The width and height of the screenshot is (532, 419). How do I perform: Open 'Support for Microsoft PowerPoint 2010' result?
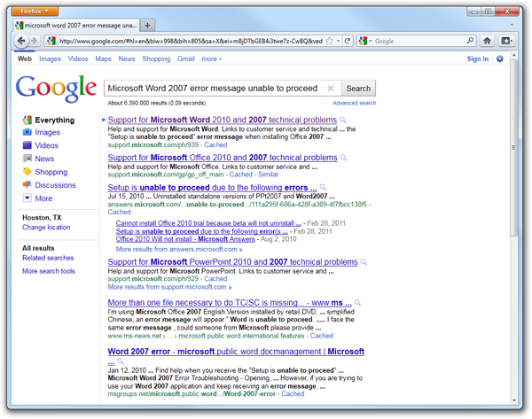pos(232,262)
